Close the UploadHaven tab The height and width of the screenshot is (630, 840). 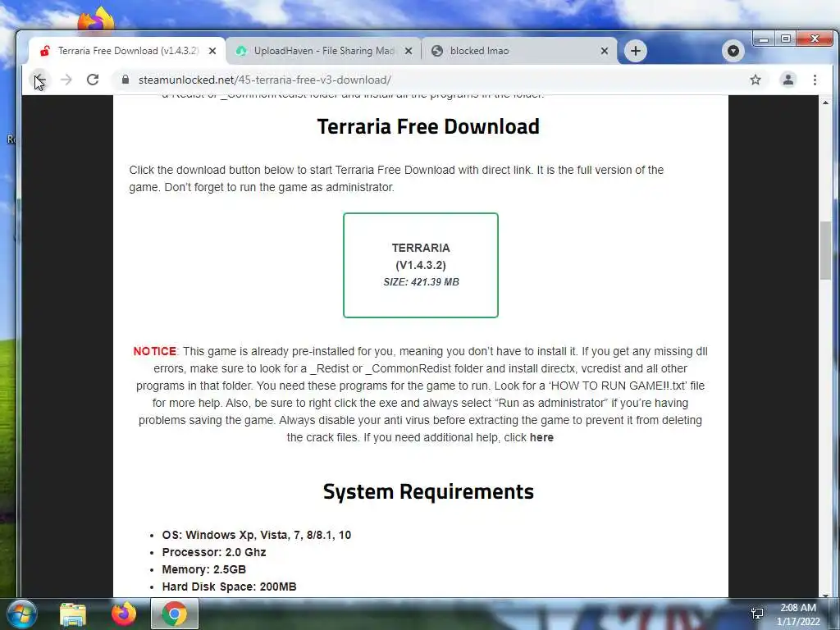(409, 51)
